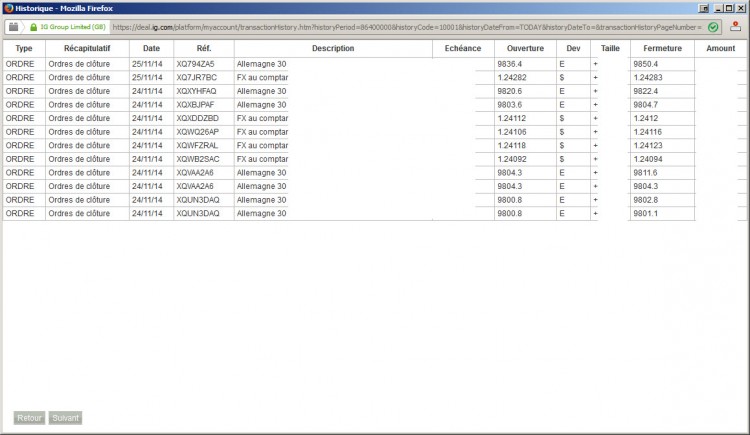Click the Dev column header
Image resolution: width=750 pixels, height=435 pixels.
coord(573,48)
